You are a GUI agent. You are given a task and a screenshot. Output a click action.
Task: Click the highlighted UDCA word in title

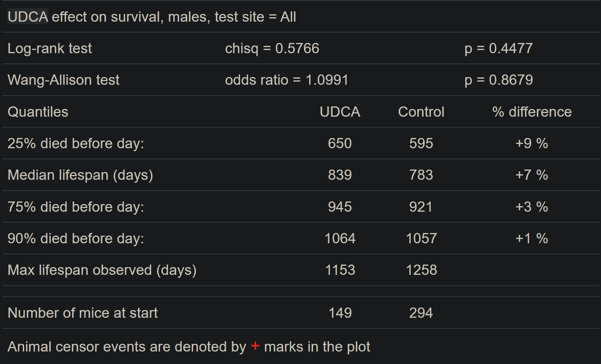click(28, 17)
